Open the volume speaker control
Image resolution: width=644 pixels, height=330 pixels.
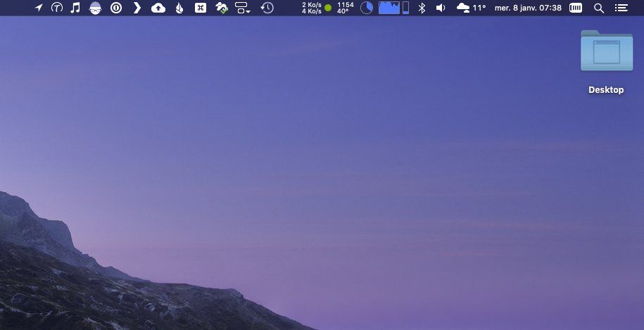coord(441,8)
